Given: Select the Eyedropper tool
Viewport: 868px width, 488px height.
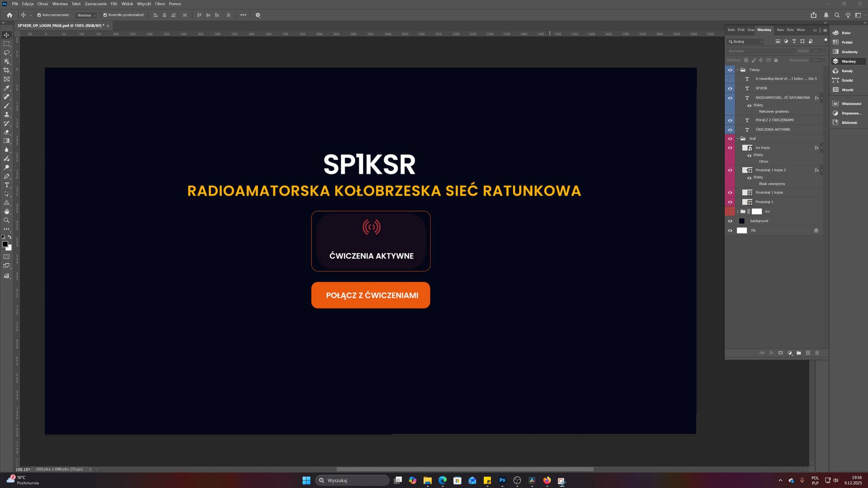Looking at the screenshot, I should pos(6,88).
